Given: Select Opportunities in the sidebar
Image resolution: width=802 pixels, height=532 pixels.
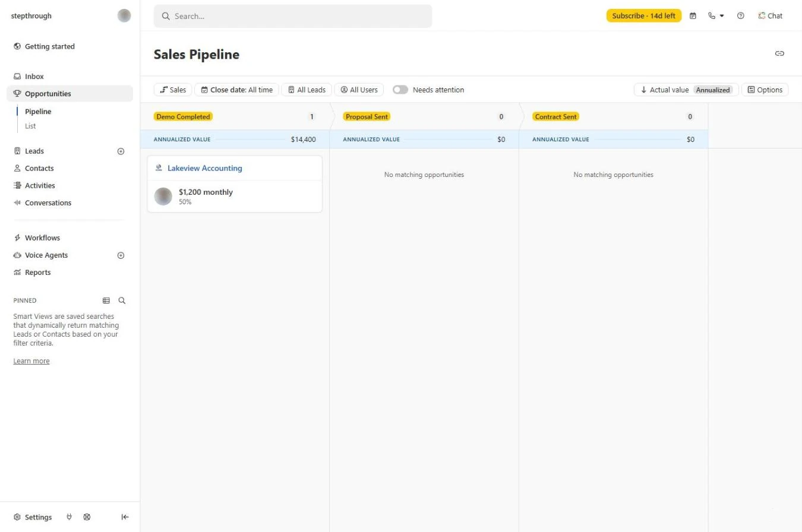Looking at the screenshot, I should point(70,94).
